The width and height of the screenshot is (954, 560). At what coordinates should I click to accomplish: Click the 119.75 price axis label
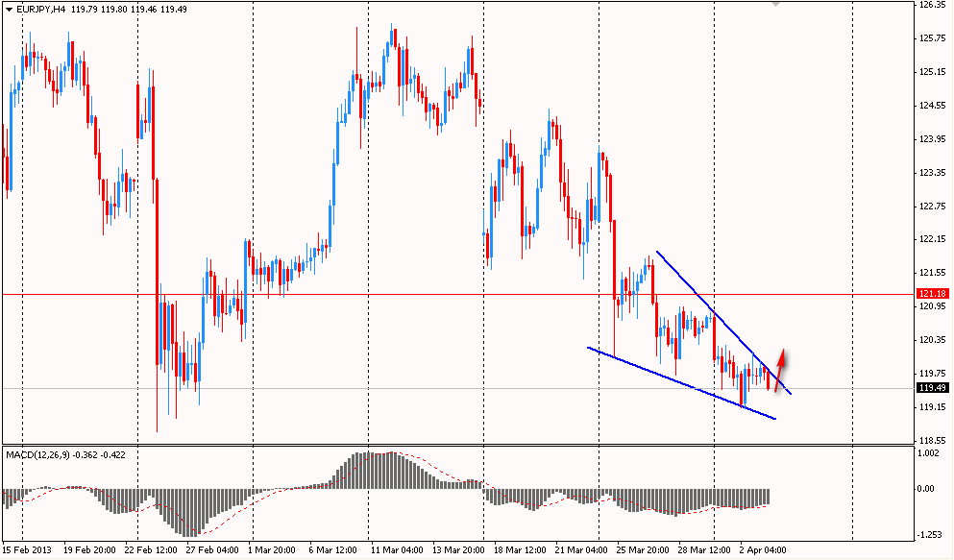tap(933, 374)
